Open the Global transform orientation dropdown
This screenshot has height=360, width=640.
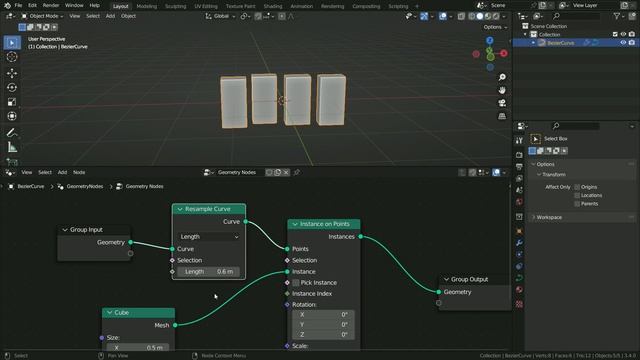(220, 16)
